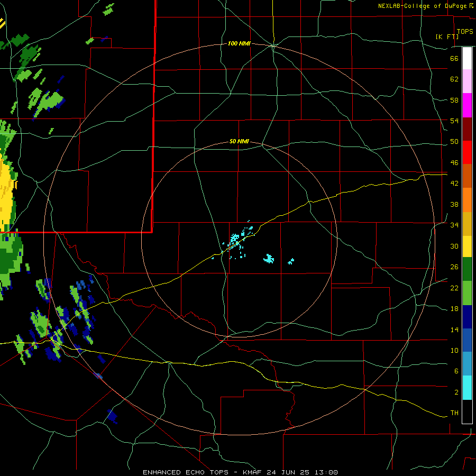Click the bright orange legend swatch
Image resolution: width=476 pixels, height=476 pixels.
coord(467,200)
